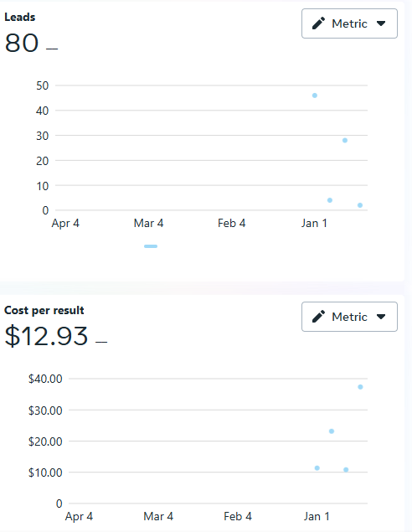Click the 80 total leads value

[22, 43]
